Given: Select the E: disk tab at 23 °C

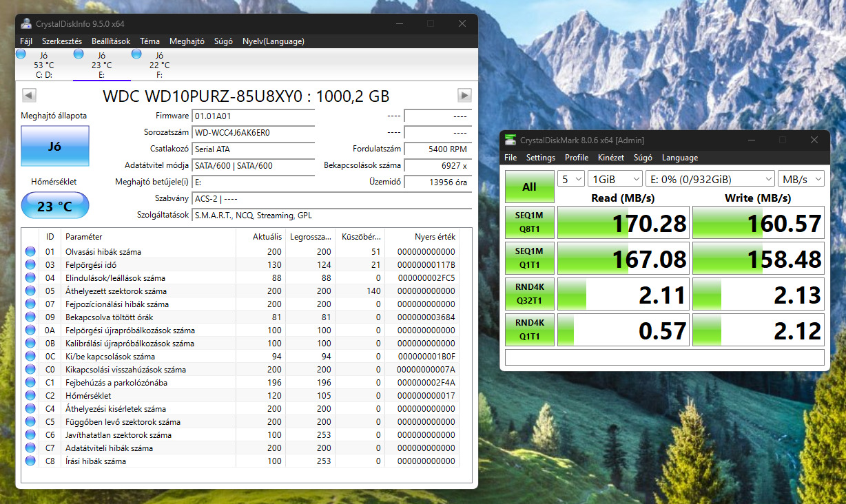Looking at the screenshot, I should point(101,65).
